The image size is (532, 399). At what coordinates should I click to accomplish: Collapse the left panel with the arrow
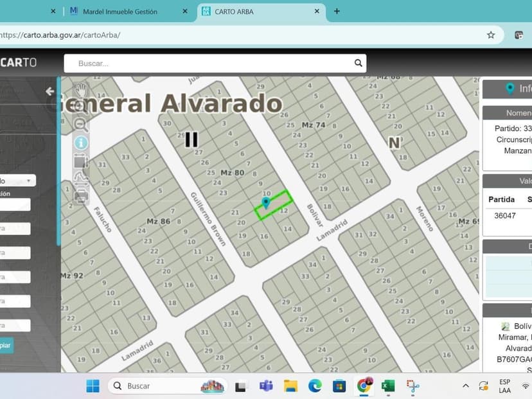pyautogui.click(x=49, y=91)
